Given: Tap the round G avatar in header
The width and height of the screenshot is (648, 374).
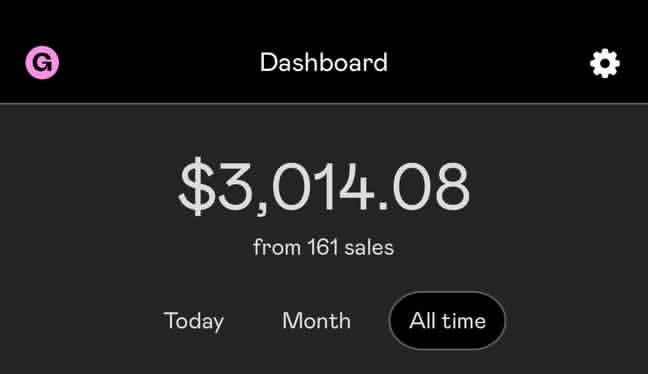Looking at the screenshot, I should tap(42, 63).
